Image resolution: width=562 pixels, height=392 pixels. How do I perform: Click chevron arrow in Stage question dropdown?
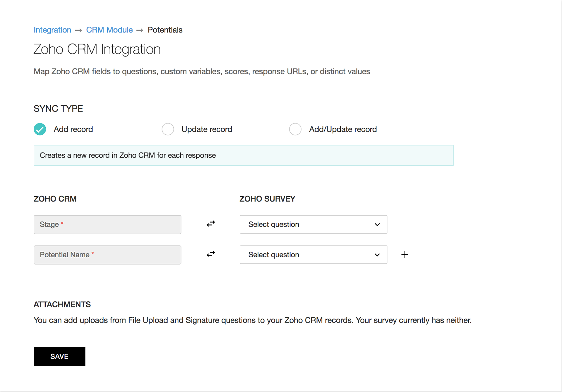377,225
